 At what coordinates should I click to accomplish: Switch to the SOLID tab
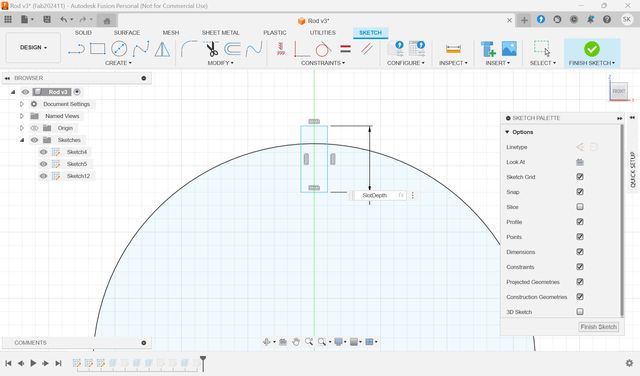tap(83, 33)
